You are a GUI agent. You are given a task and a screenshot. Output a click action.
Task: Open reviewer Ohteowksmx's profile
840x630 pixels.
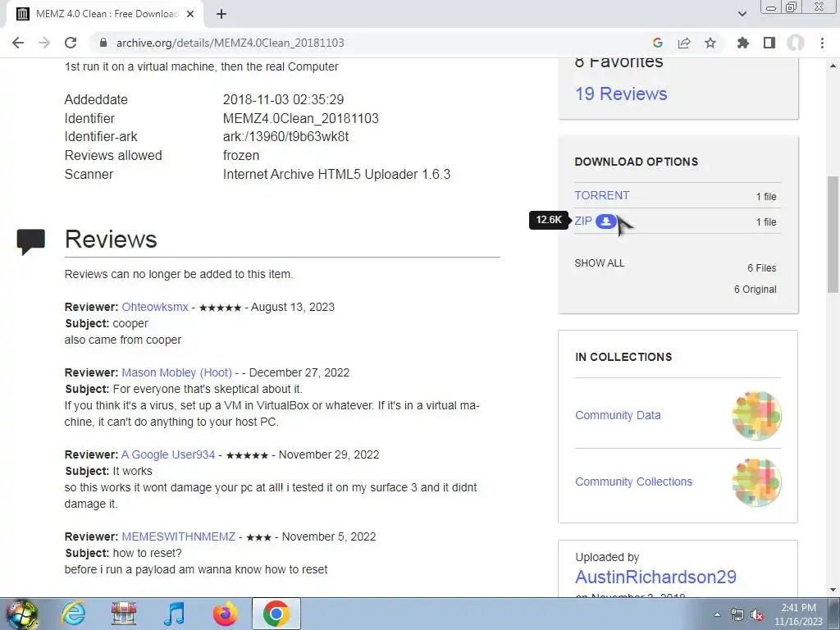pos(155,307)
